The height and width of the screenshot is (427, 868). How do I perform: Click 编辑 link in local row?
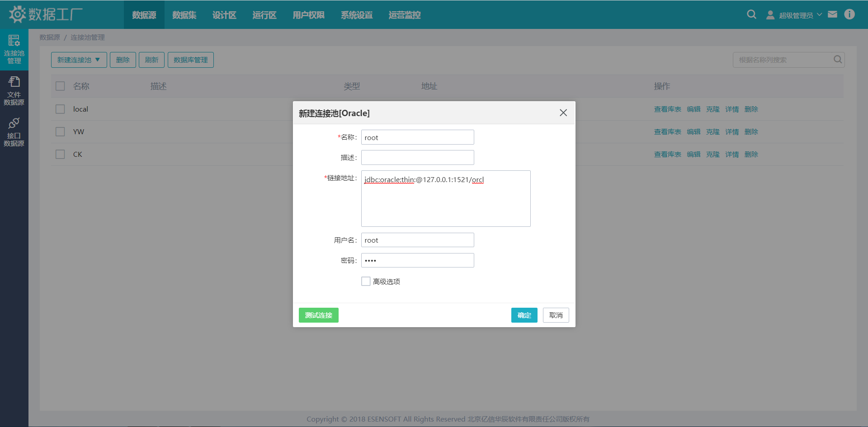tap(693, 109)
